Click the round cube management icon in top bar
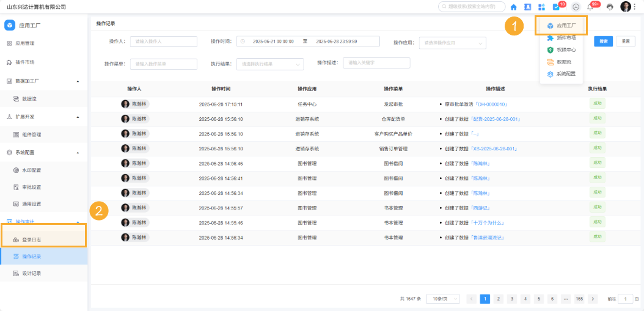Screen dimensions: 644x311 (x=577, y=7)
